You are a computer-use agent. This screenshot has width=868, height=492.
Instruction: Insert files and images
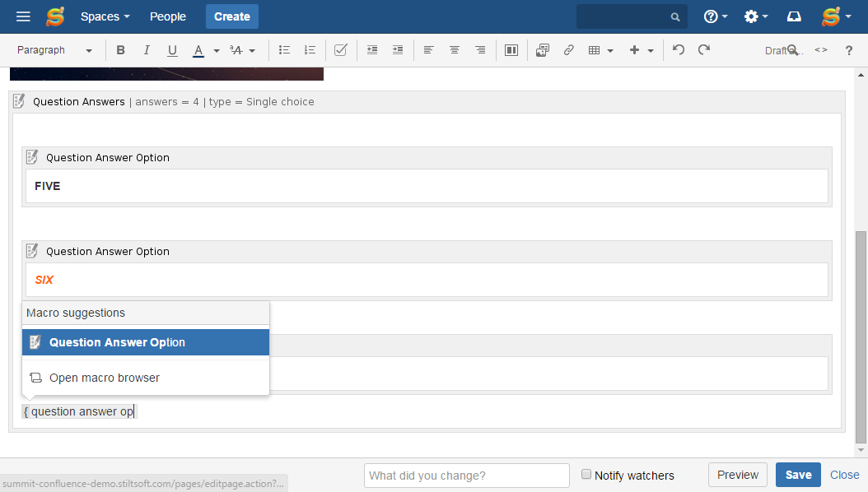click(x=543, y=50)
